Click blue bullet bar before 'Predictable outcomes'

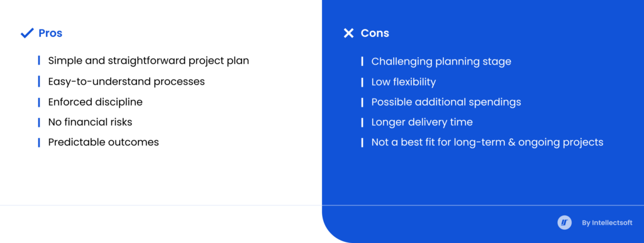(x=39, y=142)
